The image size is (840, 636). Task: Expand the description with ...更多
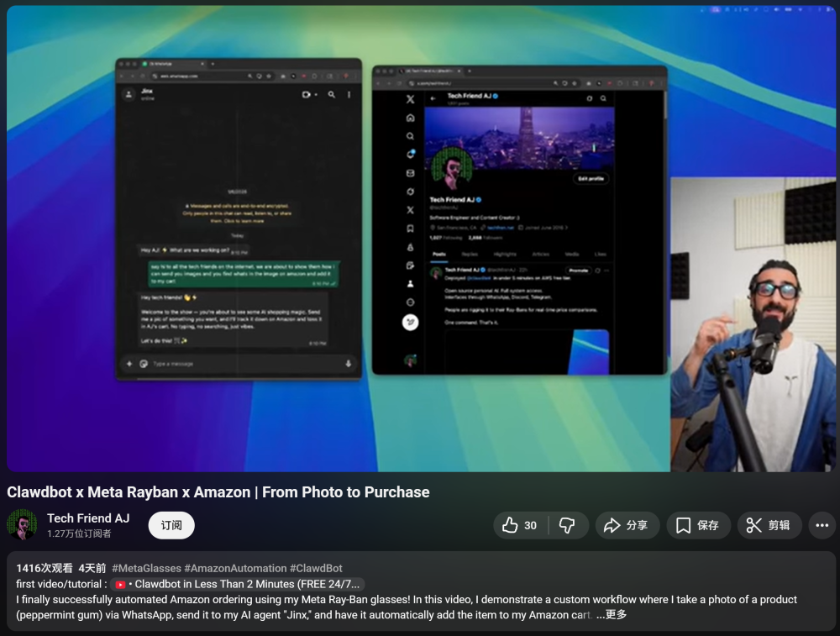[x=612, y=614]
